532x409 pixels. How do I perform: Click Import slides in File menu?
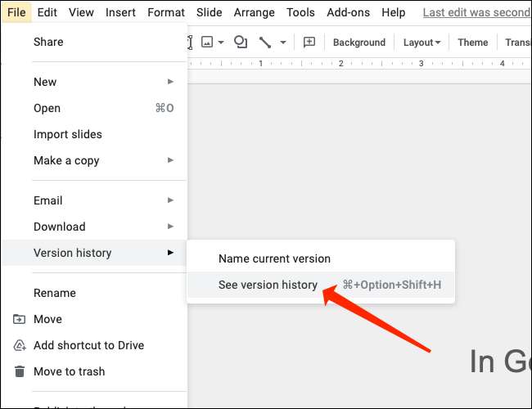pos(68,134)
